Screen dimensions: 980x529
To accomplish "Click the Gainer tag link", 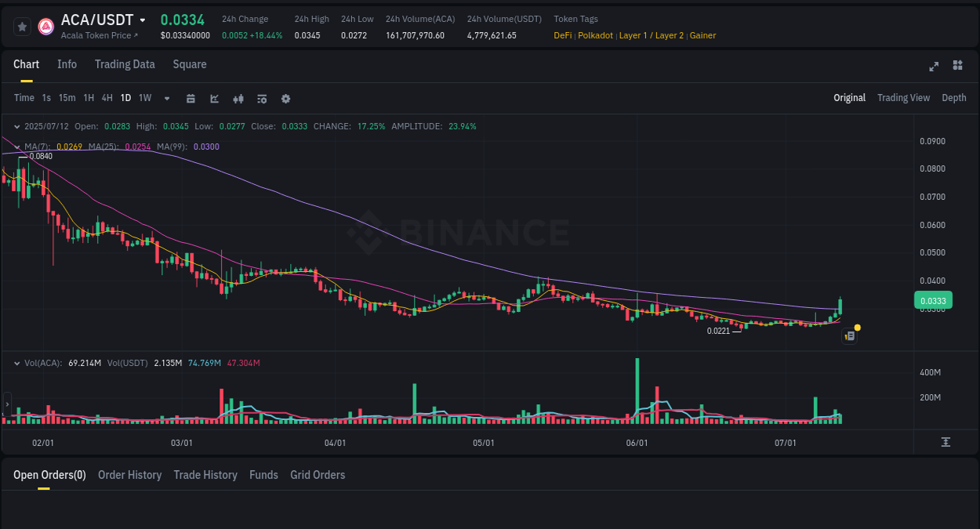I will coord(702,35).
